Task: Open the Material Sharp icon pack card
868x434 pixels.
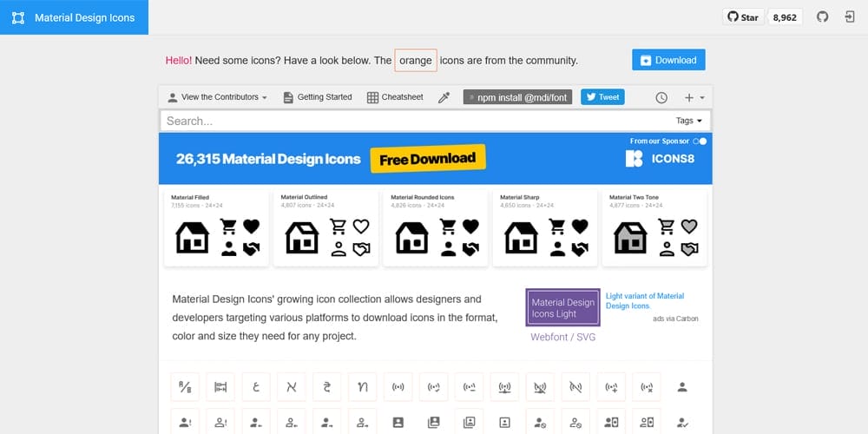Action: pyautogui.click(x=545, y=227)
